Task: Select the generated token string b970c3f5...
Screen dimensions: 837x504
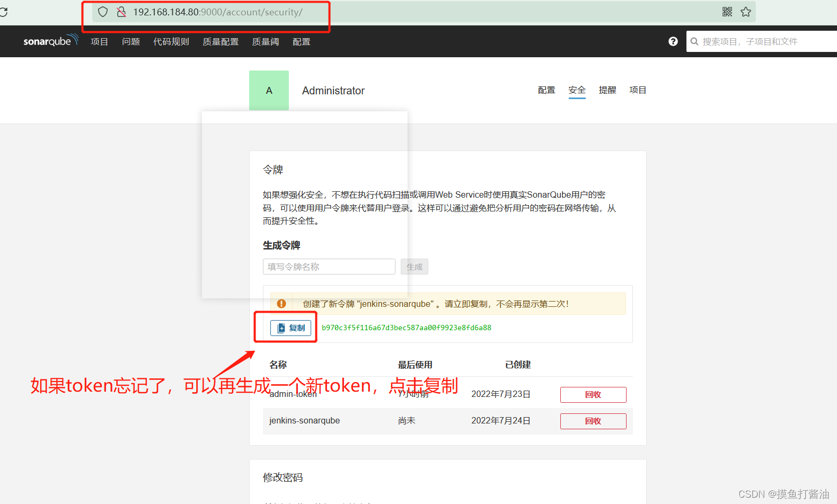Action: [x=407, y=328]
